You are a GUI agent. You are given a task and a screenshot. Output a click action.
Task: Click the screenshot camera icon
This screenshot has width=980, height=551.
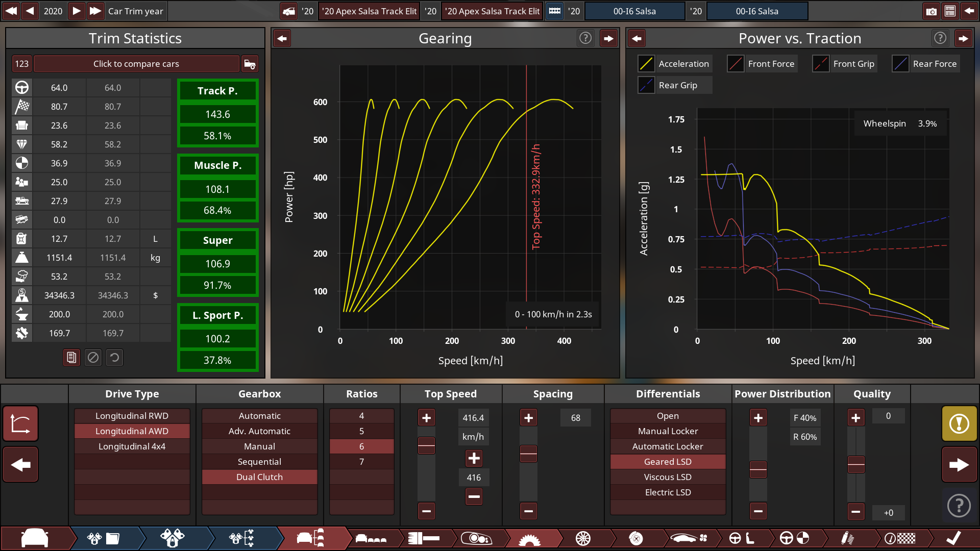(x=931, y=11)
